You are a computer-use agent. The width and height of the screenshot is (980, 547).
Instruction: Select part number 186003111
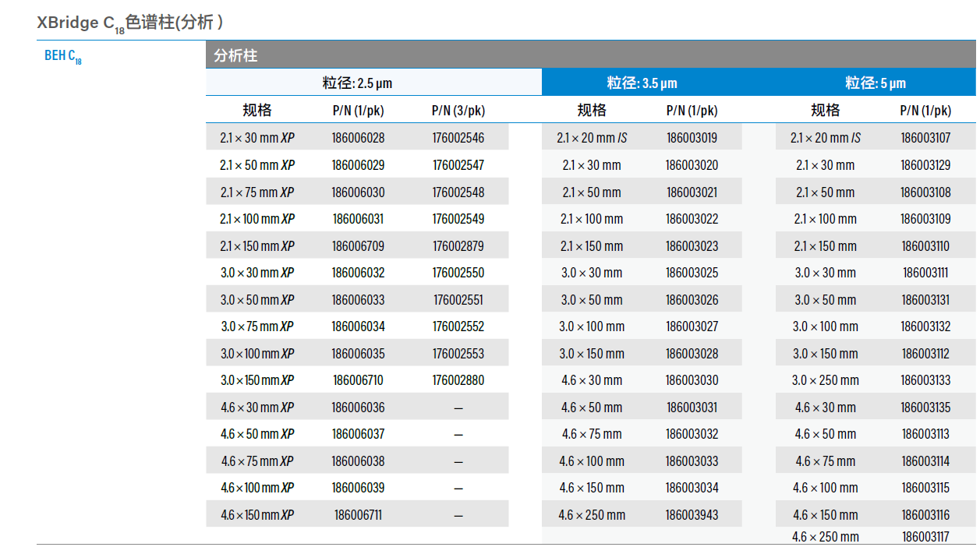click(925, 273)
